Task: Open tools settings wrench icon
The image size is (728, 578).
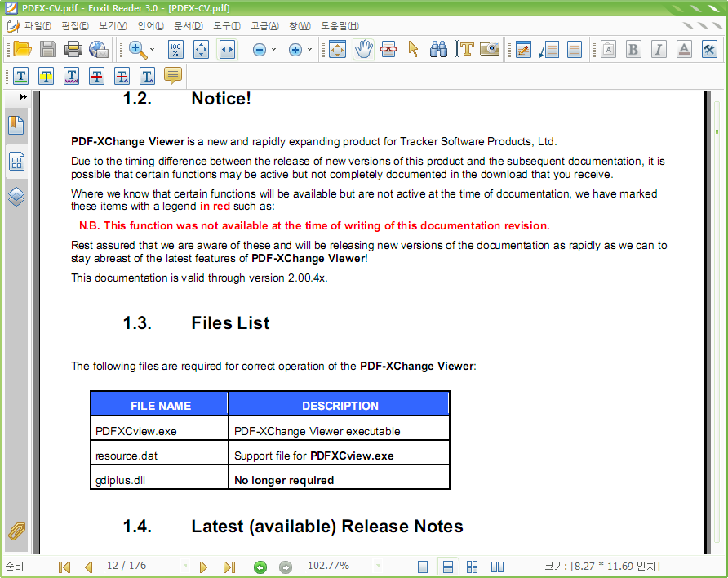Action: pyautogui.click(x=709, y=49)
